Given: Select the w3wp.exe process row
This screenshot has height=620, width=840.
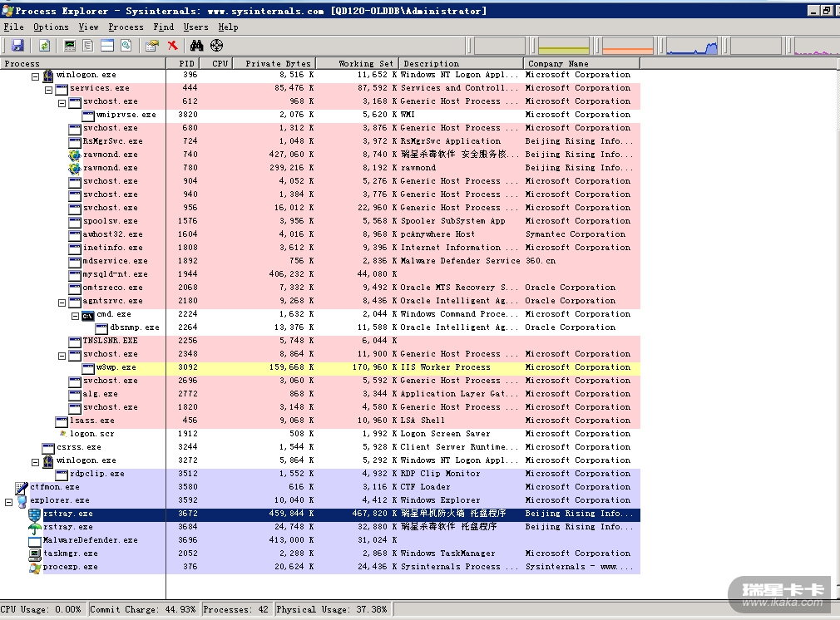Looking at the screenshot, I should tap(116, 367).
